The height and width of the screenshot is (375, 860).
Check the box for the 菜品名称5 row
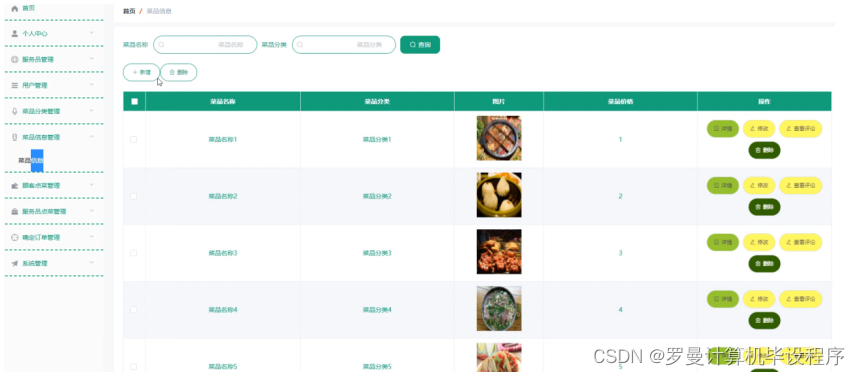tap(133, 366)
